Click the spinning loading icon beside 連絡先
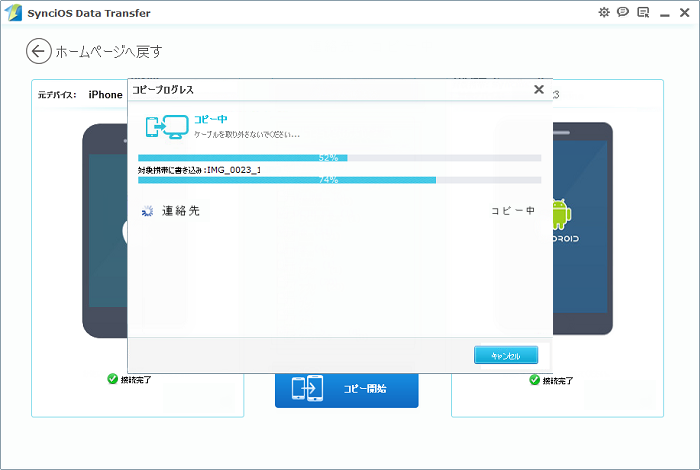700x470 pixels. (x=147, y=211)
